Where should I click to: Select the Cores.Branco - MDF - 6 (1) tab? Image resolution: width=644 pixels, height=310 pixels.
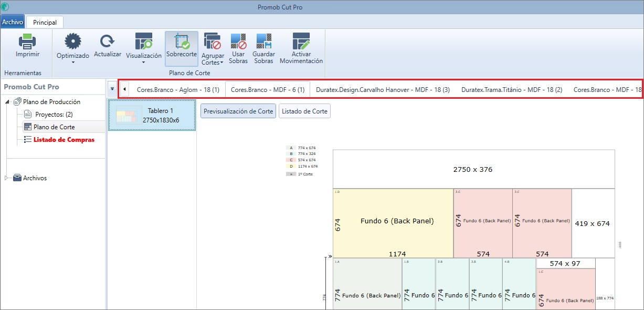pos(268,89)
